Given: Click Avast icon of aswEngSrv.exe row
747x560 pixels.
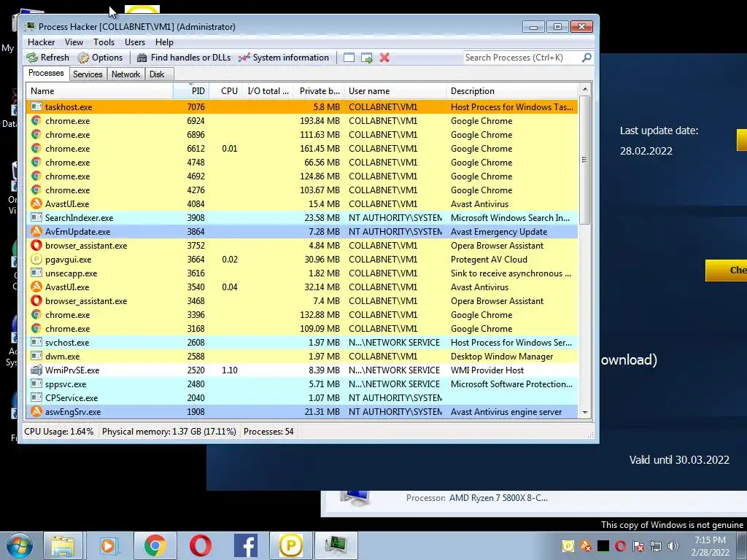Looking at the screenshot, I should point(36,411).
